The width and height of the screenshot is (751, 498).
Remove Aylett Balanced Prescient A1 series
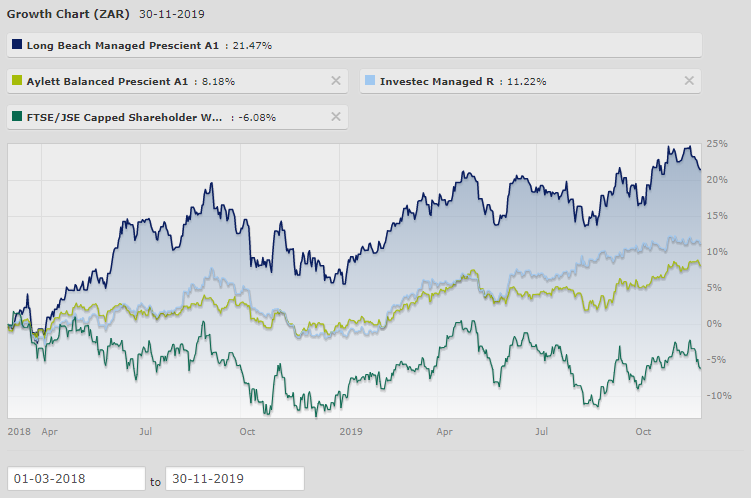click(x=336, y=81)
